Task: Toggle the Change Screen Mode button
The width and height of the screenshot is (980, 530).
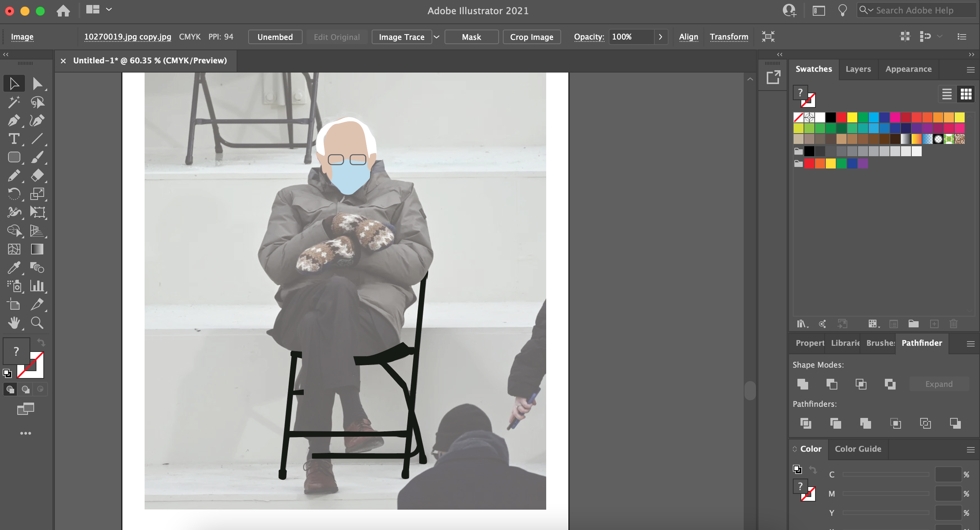Action: click(x=25, y=409)
